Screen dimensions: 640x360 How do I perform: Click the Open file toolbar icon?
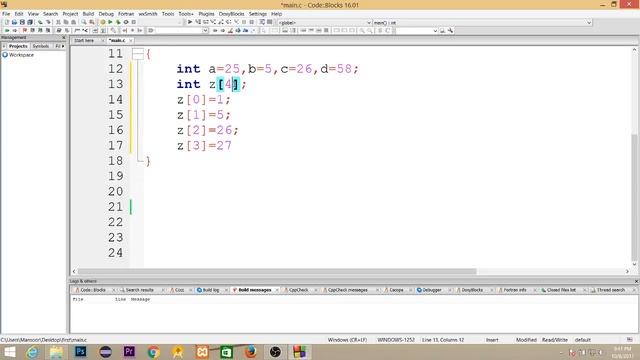14,22
